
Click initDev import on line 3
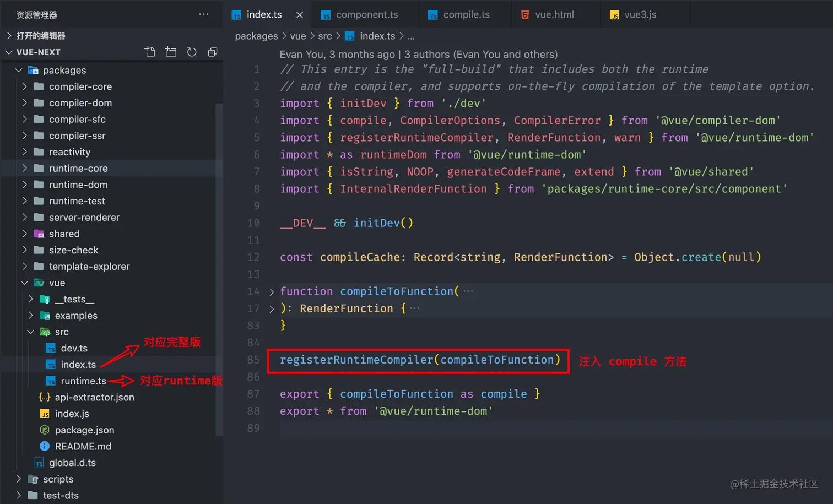pyautogui.click(x=363, y=104)
